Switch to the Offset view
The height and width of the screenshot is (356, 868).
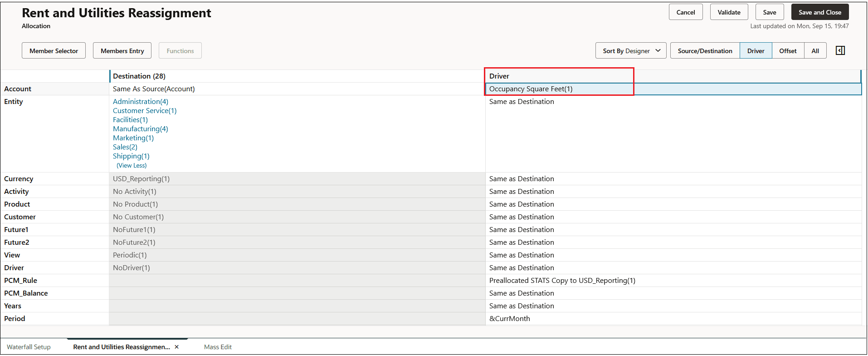[788, 51]
